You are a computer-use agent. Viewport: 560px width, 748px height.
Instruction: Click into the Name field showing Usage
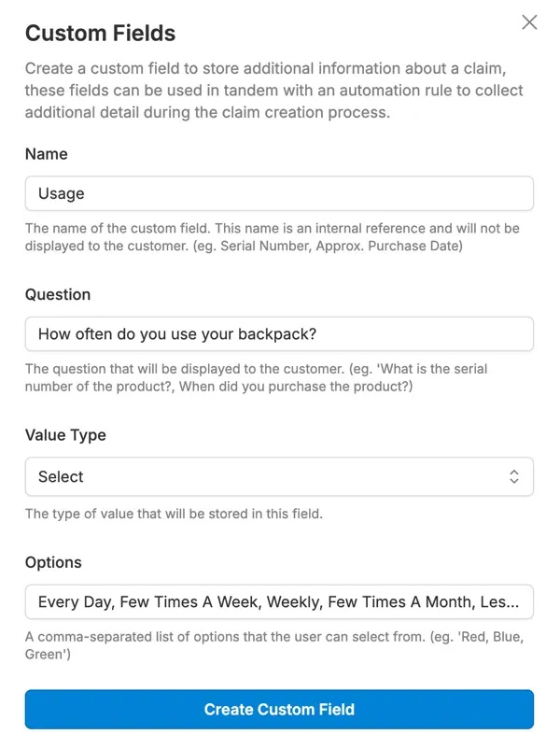(x=280, y=193)
